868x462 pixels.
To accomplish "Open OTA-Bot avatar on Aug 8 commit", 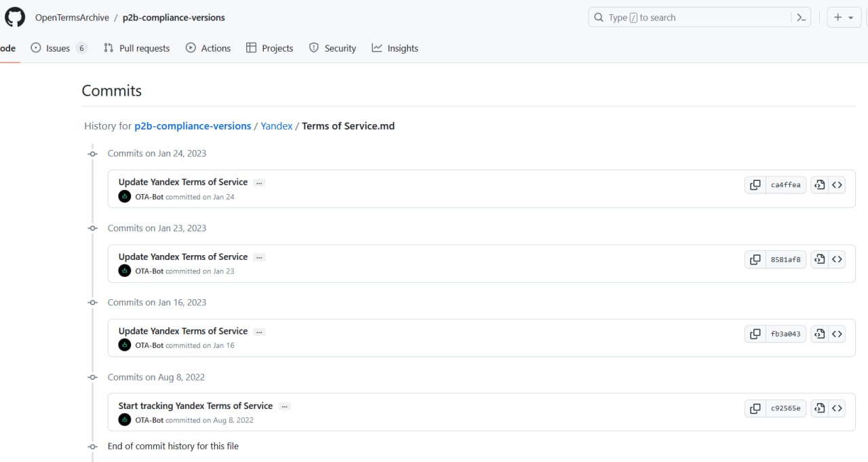I will tap(125, 420).
